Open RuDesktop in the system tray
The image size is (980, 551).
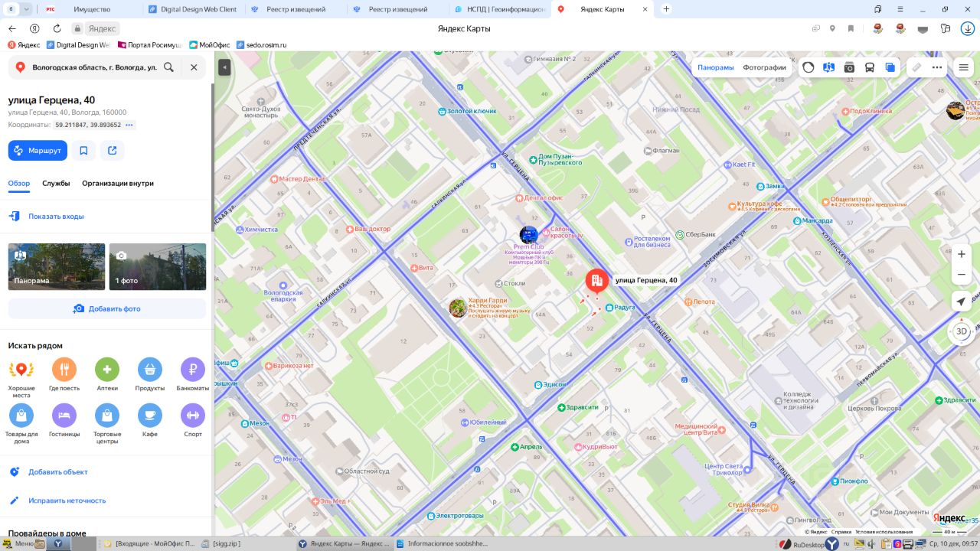[x=802, y=544]
